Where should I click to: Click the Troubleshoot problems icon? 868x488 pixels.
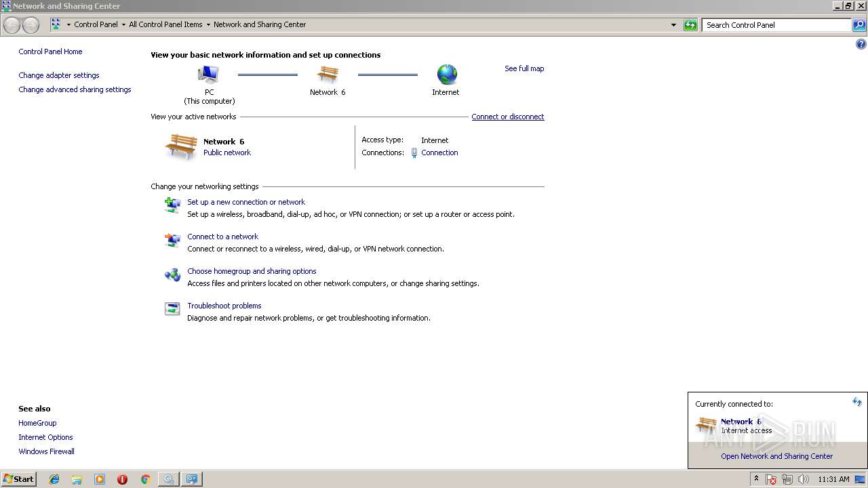[x=172, y=309]
